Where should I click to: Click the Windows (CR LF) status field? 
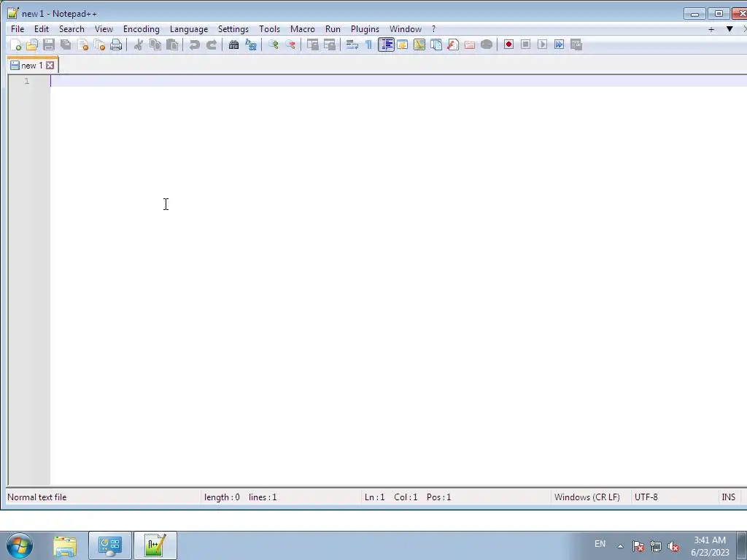pyautogui.click(x=591, y=497)
